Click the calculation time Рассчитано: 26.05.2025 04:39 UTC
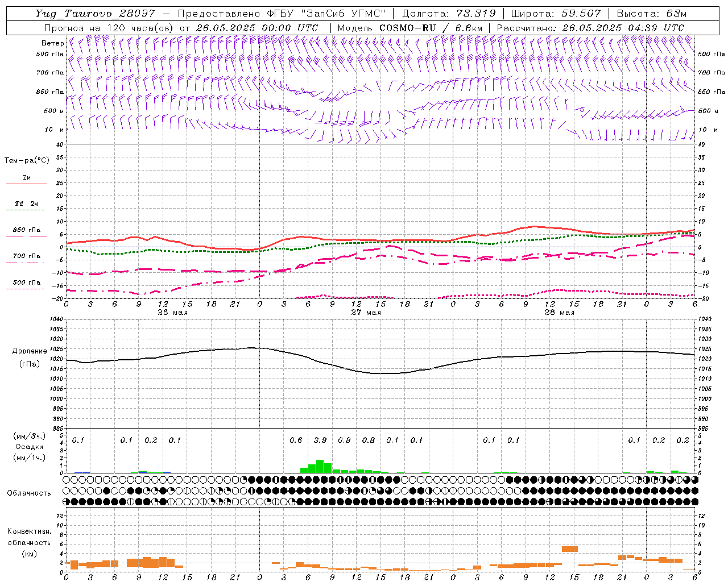The width and height of the screenshot is (728, 582). (x=590, y=28)
